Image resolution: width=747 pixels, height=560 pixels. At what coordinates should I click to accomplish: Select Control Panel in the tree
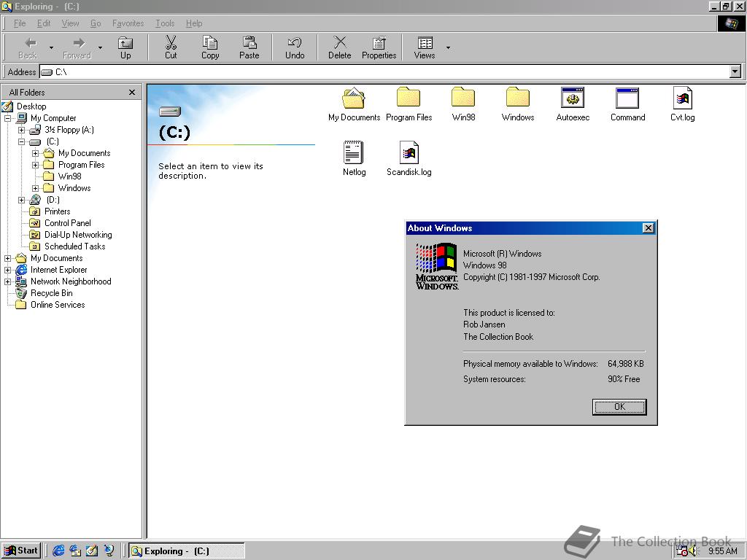pos(68,223)
